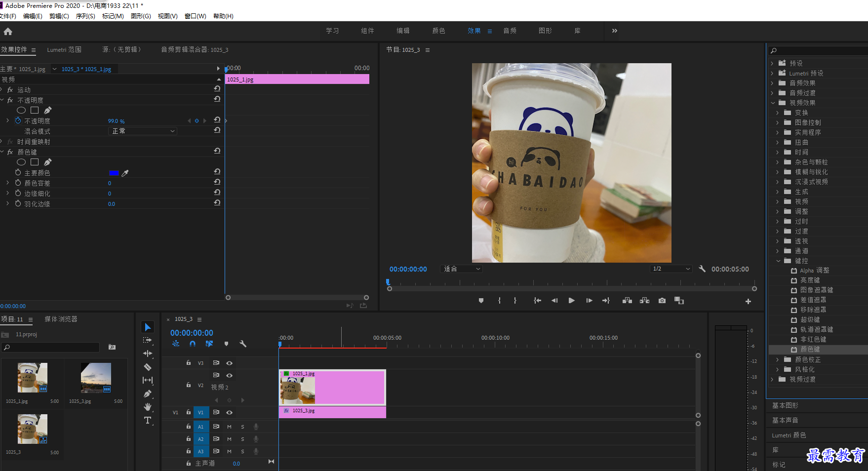Select 超级键 effect
The width and height of the screenshot is (868, 471).
810,319
